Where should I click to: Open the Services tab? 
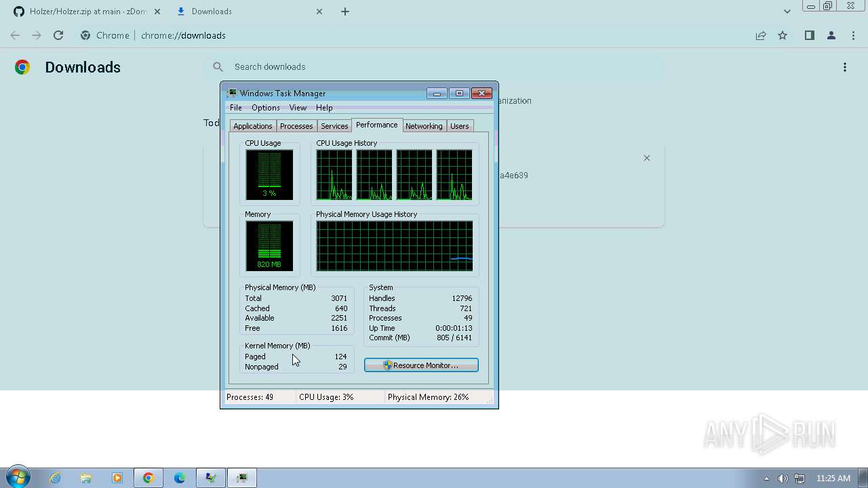point(334,126)
